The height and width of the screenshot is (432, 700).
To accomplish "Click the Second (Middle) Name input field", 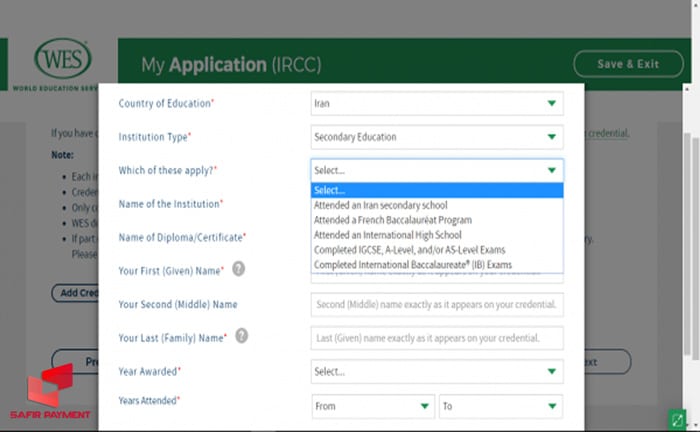I will 436,304.
